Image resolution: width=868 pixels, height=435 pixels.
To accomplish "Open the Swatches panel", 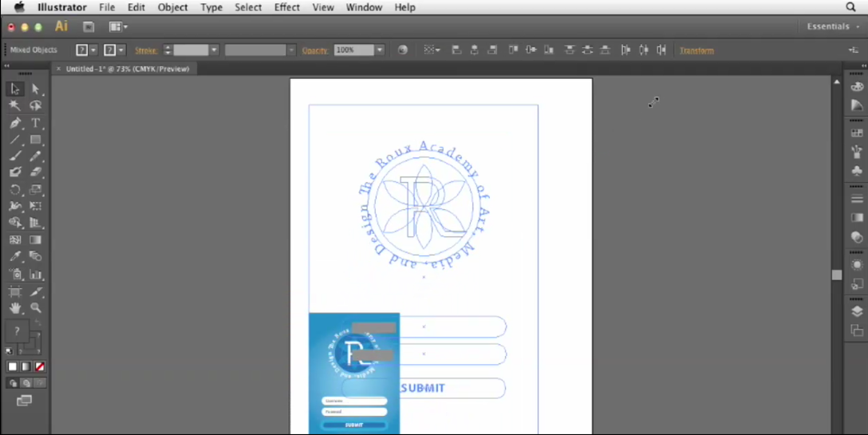I will click(856, 133).
